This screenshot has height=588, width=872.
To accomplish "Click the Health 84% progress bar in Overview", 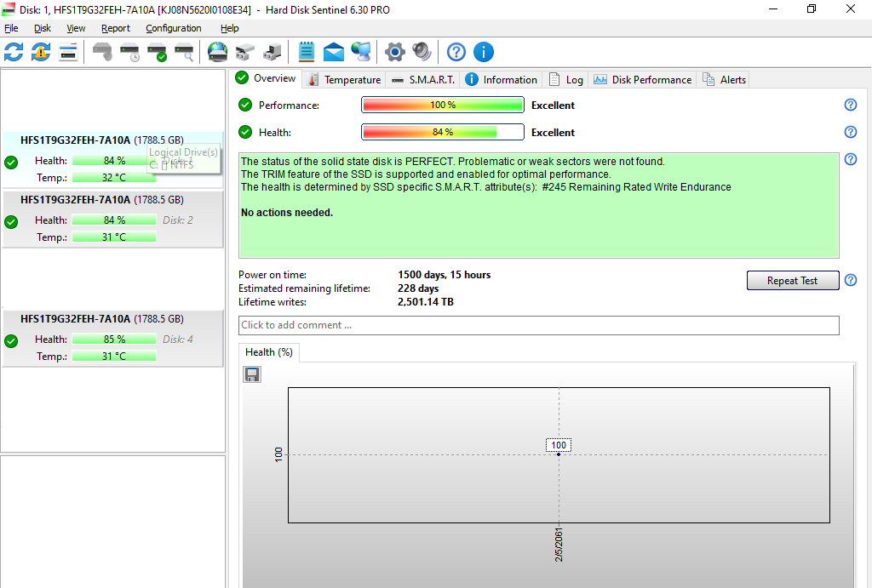I will click(x=442, y=132).
